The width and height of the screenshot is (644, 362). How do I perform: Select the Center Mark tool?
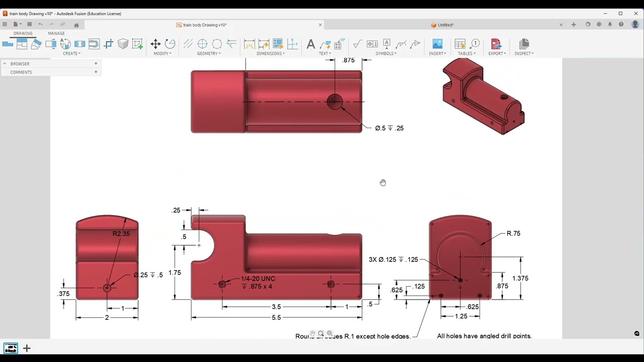tap(202, 44)
